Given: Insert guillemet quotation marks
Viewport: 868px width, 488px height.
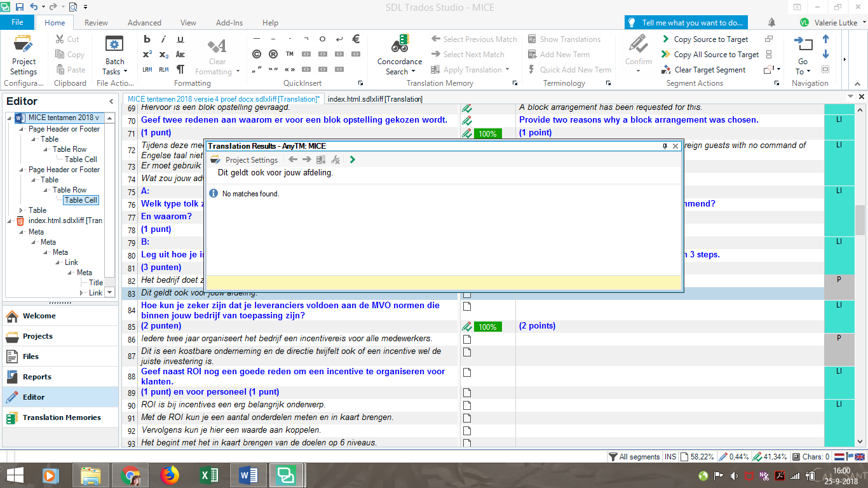Looking at the screenshot, I should [x=290, y=69].
